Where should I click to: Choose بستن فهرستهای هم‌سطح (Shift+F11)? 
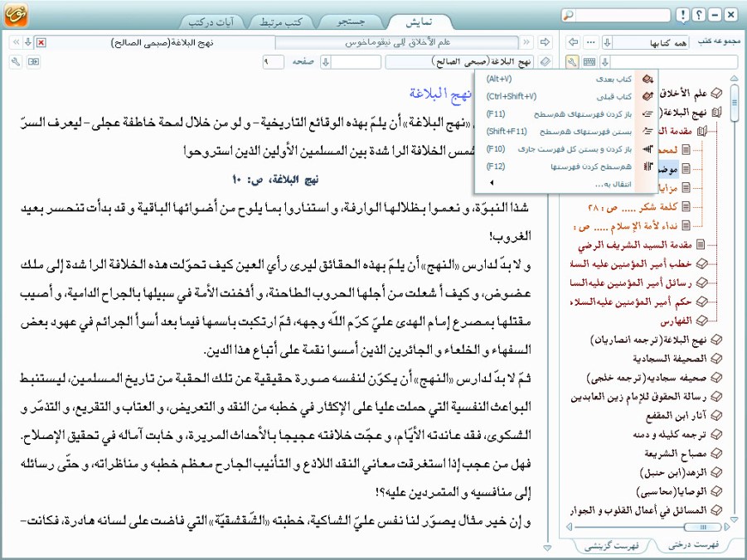[560, 132]
